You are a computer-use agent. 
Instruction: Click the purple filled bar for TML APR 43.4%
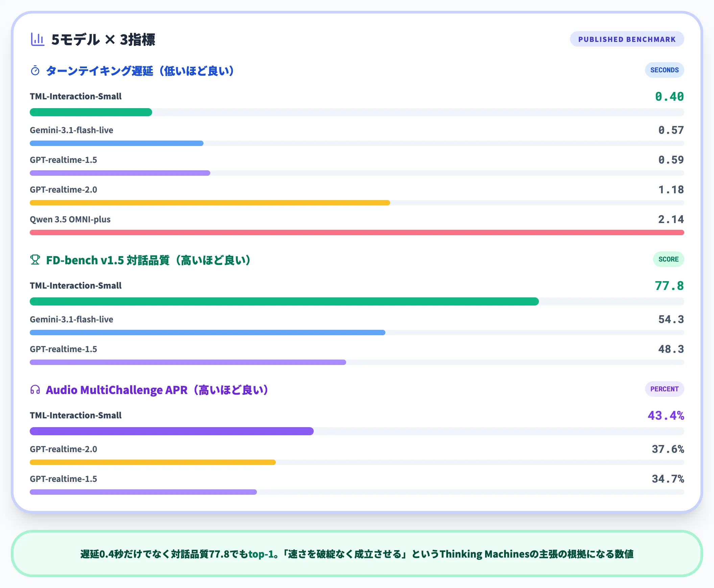(172, 431)
